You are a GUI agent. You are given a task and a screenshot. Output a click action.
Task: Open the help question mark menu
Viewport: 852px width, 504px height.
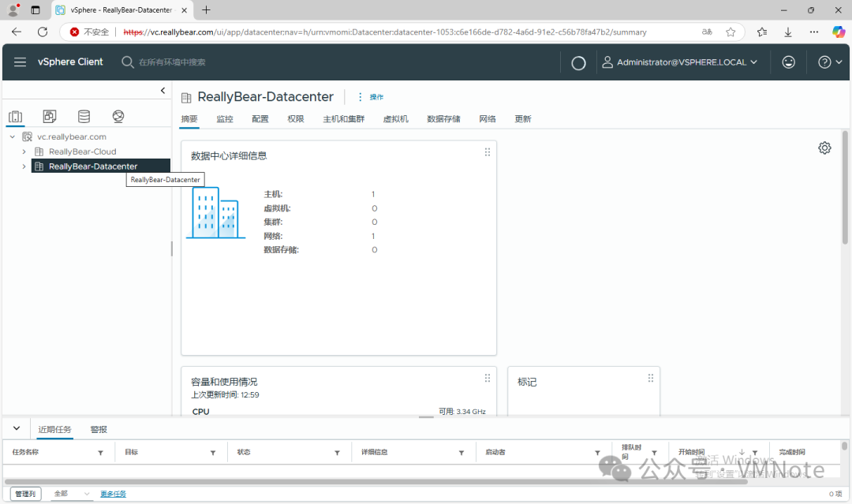(x=830, y=62)
